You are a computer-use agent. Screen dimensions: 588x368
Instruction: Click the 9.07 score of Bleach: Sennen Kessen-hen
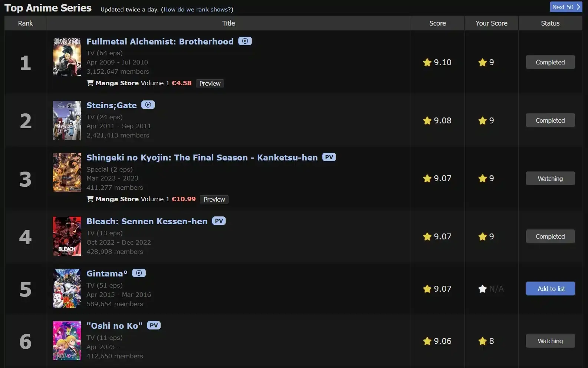[443, 236]
